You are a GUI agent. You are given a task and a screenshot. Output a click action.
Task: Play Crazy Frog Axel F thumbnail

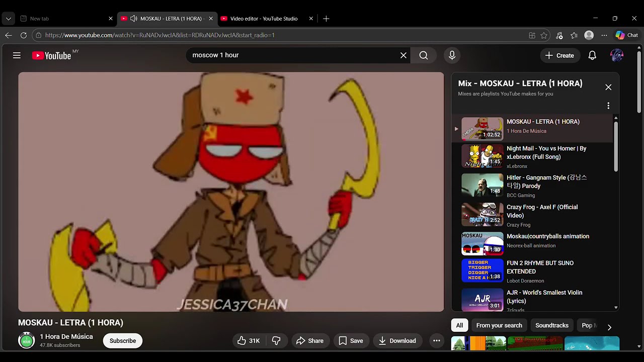coord(482,215)
